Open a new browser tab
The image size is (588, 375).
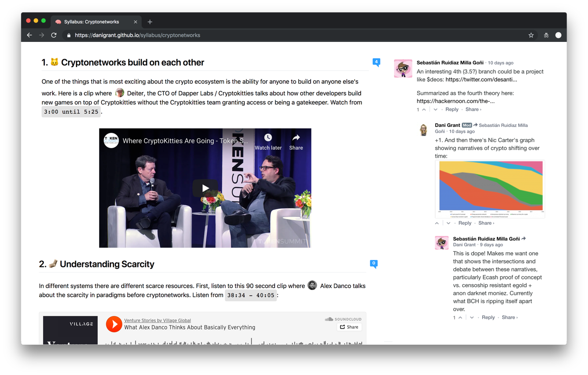[x=150, y=22]
